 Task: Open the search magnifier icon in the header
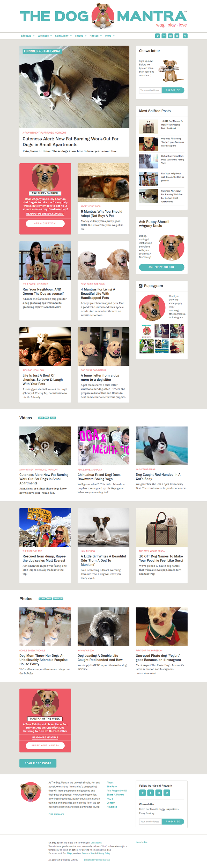click(185, 36)
